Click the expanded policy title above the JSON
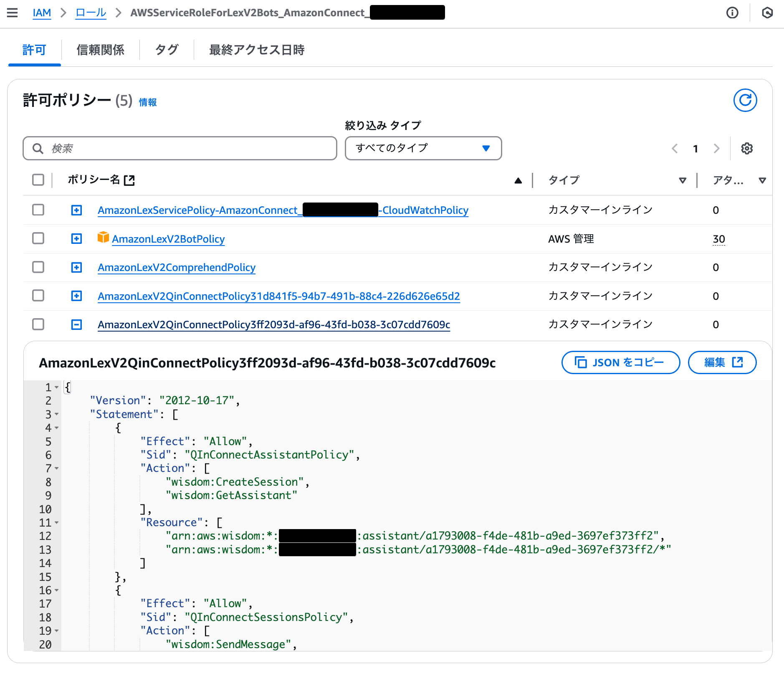 (267, 363)
